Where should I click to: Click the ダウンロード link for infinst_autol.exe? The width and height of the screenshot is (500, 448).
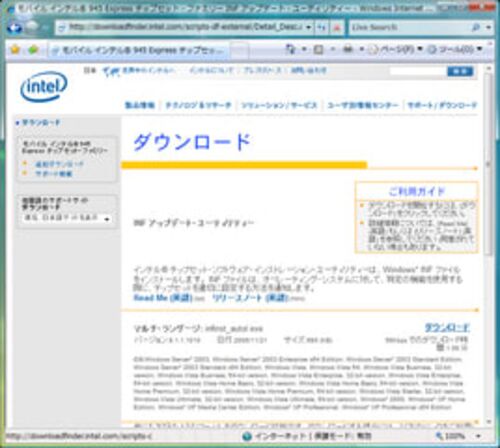coord(447,328)
